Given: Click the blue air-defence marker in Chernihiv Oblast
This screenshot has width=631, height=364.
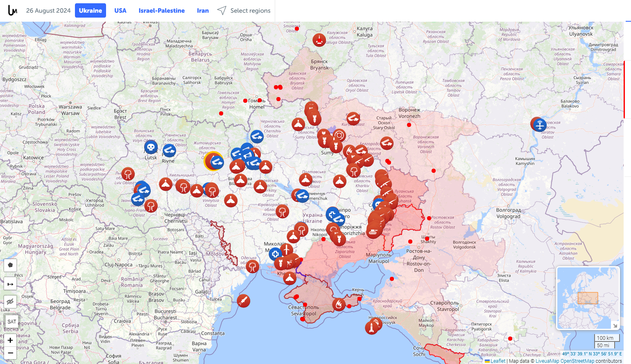Looking at the screenshot, I should tap(257, 136).
